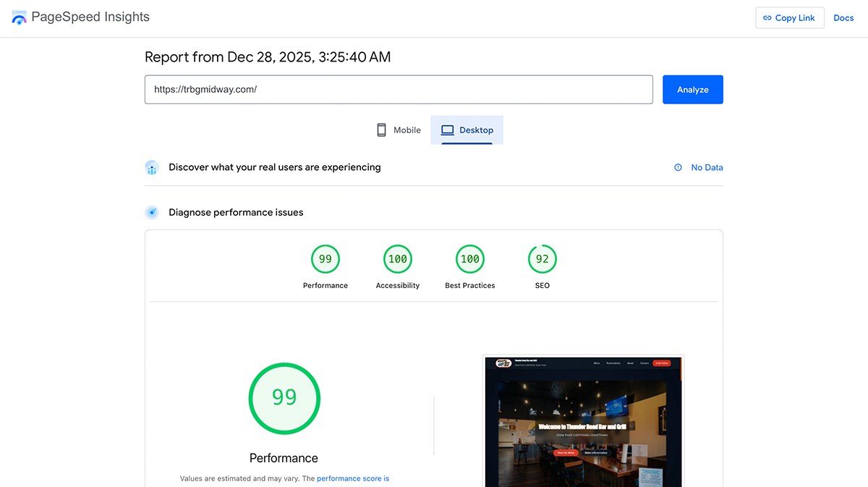
Task: Click the No Data link
Action: click(x=707, y=167)
